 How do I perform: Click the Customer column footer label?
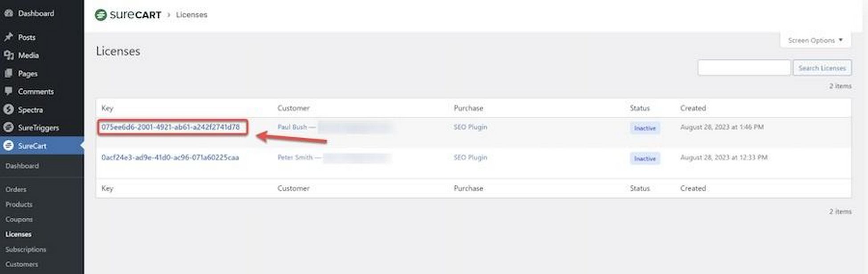(x=293, y=188)
